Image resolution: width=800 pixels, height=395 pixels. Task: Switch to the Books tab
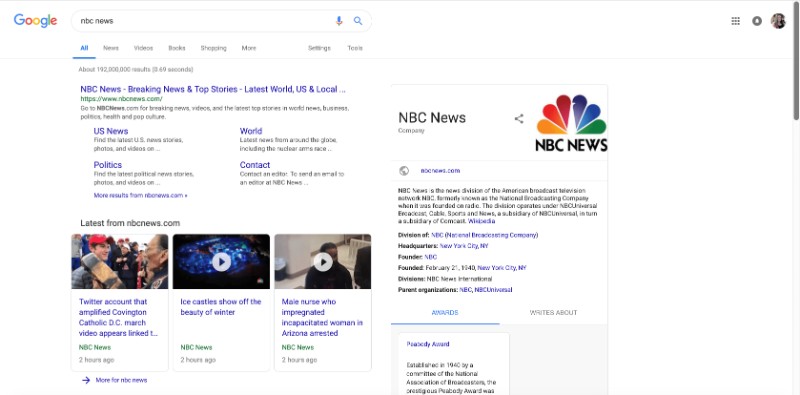coord(177,48)
